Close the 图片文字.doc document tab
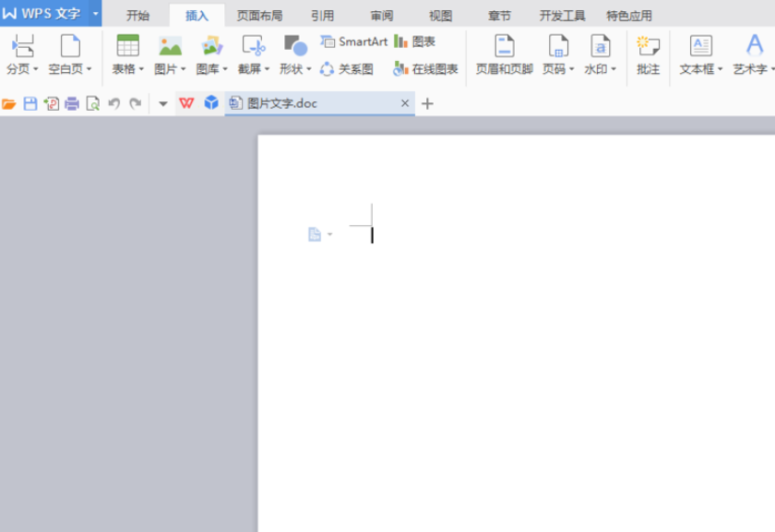The width and height of the screenshot is (775, 532). click(405, 103)
